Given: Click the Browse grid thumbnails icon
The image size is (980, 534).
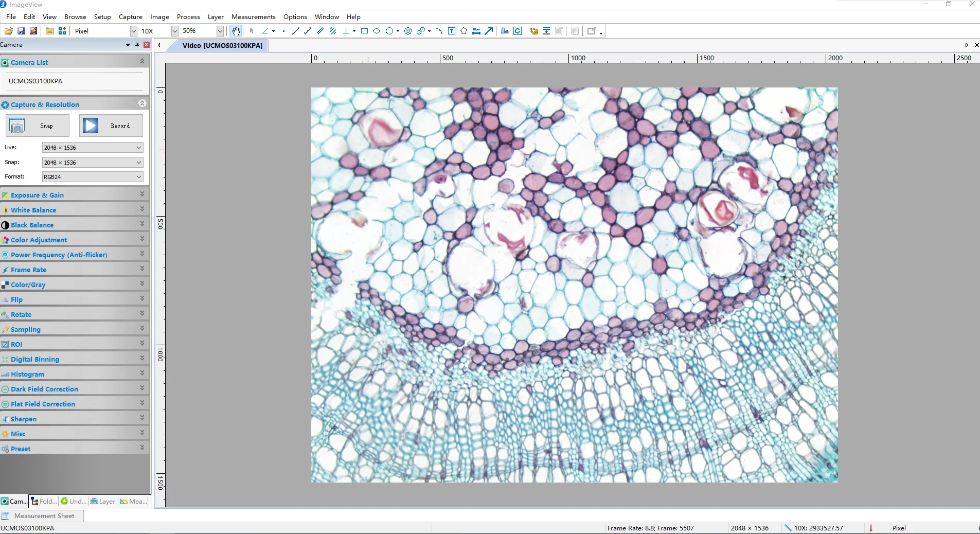Looking at the screenshot, I should coord(62,31).
